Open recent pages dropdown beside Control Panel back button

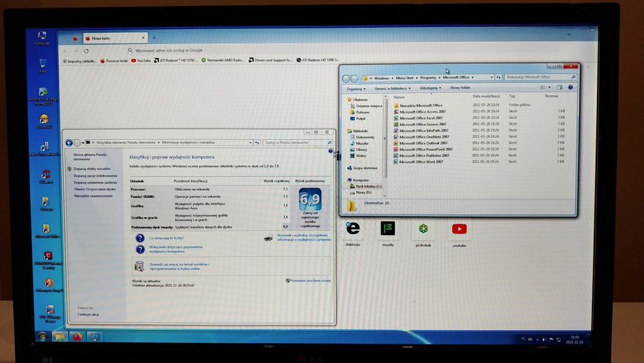[x=83, y=142]
